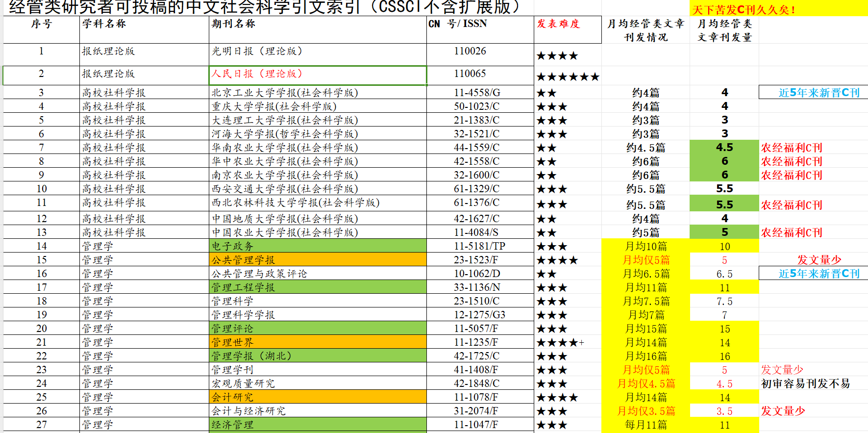Click the CN number 110026
This screenshot has height=433, width=868.
470,51
